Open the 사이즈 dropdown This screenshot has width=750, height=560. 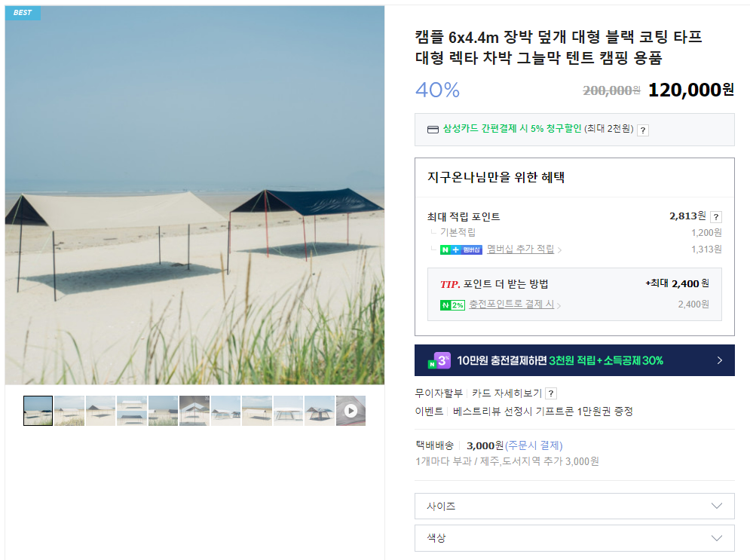coord(574,506)
